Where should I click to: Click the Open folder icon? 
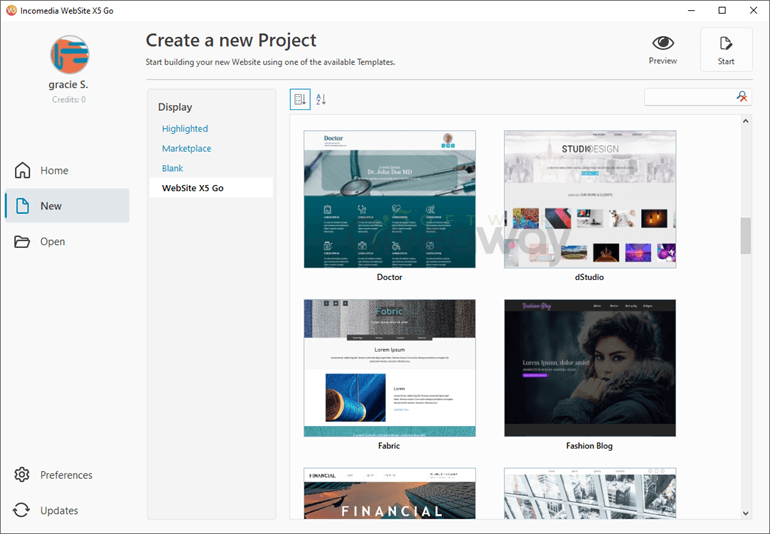[22, 242]
